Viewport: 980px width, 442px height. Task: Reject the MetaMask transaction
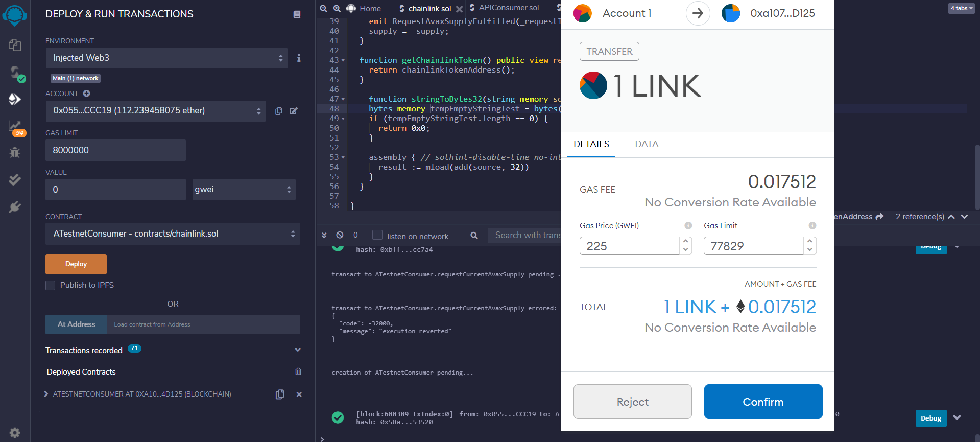pyautogui.click(x=633, y=402)
